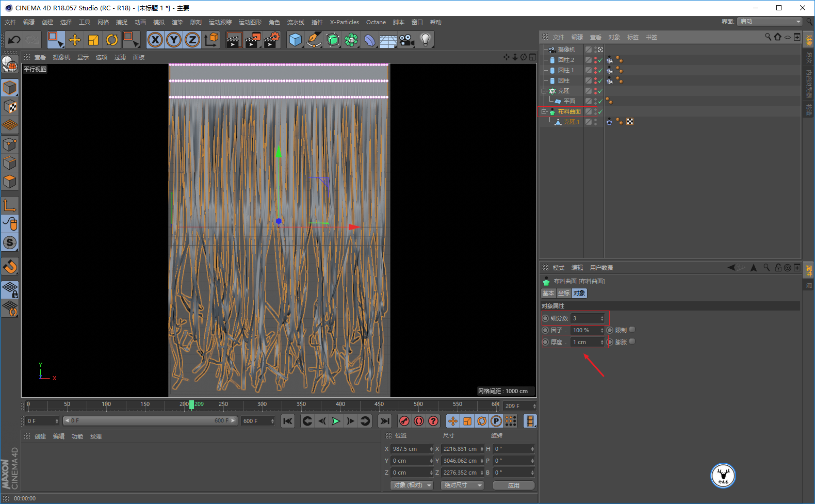Screen dimensions: 815x504
Task: Add a cube primitive object
Action: click(x=296, y=40)
